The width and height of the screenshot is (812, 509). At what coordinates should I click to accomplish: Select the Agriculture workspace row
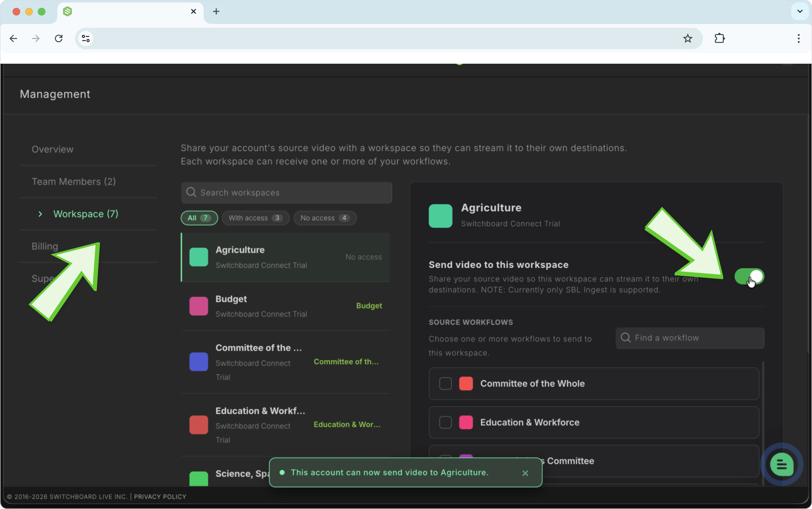[x=285, y=257]
